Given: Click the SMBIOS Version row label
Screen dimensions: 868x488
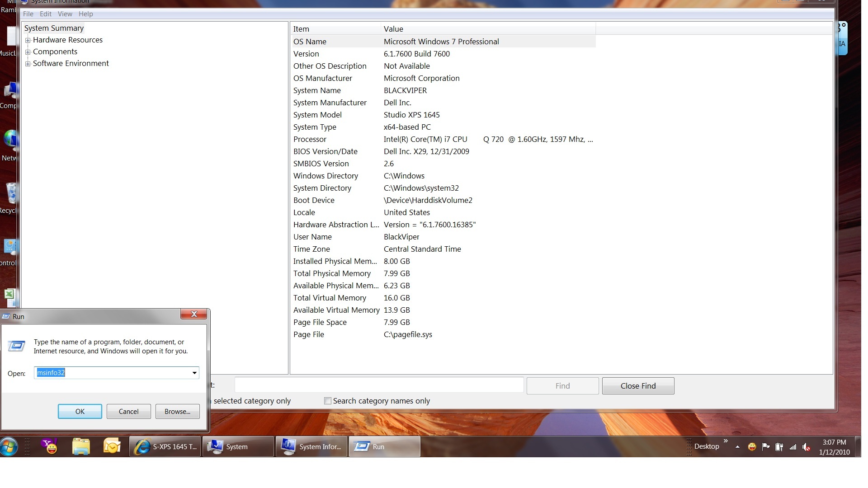Looking at the screenshot, I should pos(321,164).
